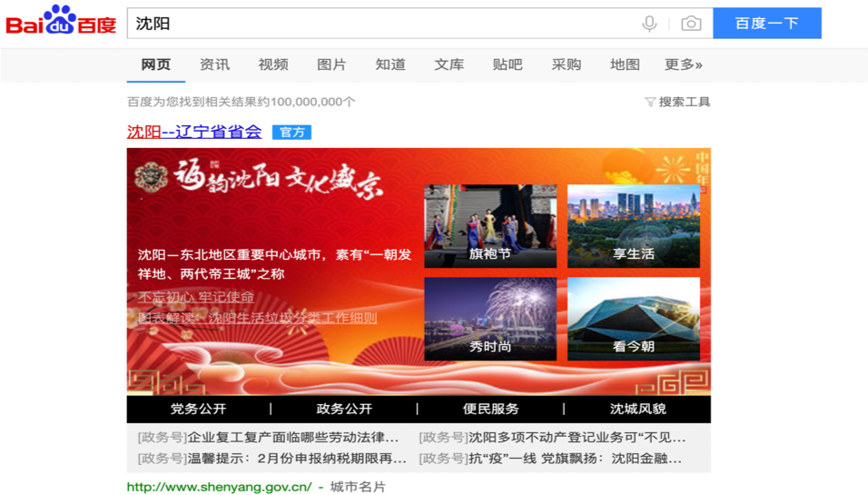This screenshot has height=495, width=868.
Task: Select the 网页 tab
Action: click(x=155, y=64)
